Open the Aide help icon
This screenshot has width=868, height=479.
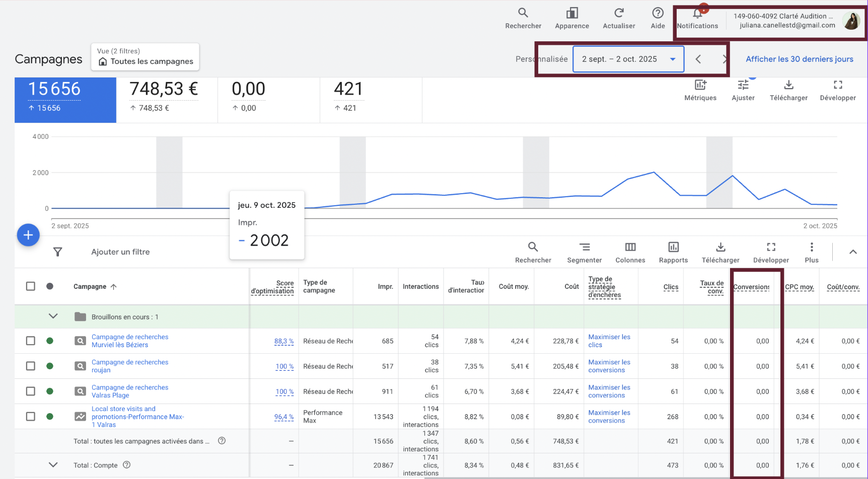coord(658,13)
